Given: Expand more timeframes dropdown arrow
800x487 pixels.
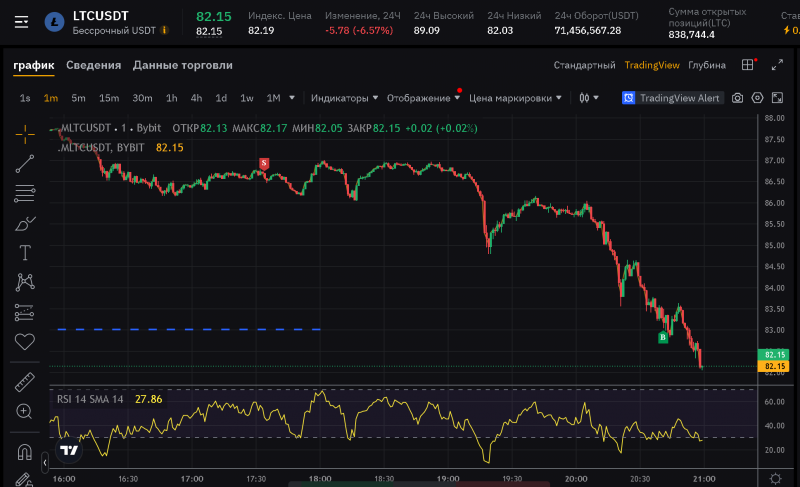Looking at the screenshot, I should coord(292,97).
